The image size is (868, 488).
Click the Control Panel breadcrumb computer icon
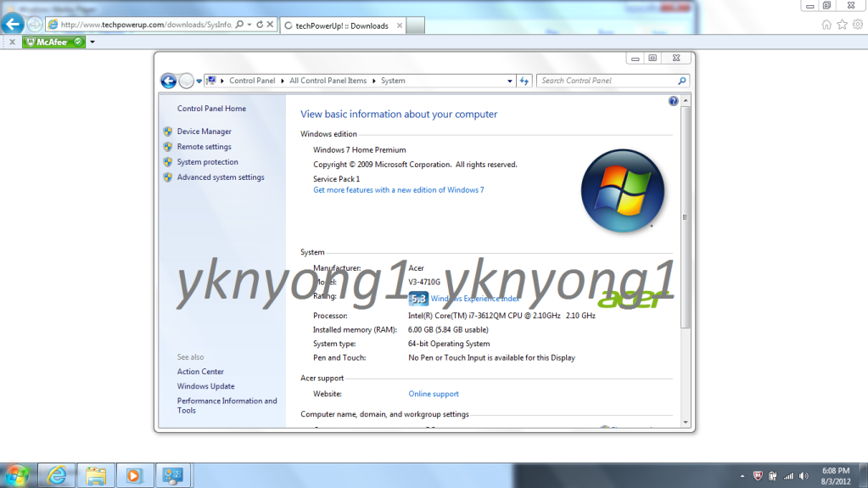tap(211, 81)
